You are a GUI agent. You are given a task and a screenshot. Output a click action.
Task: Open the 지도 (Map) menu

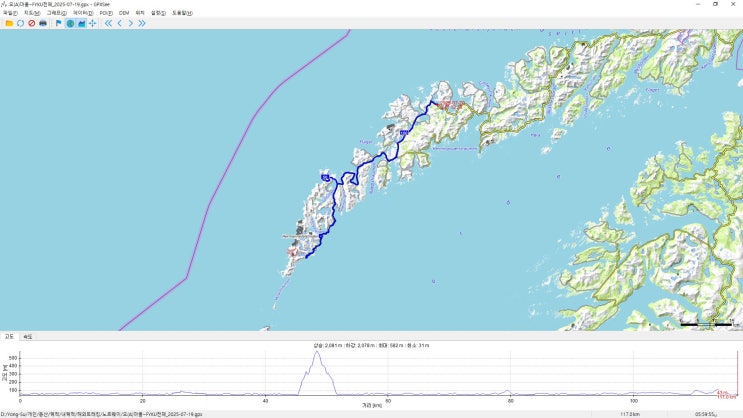coord(32,13)
